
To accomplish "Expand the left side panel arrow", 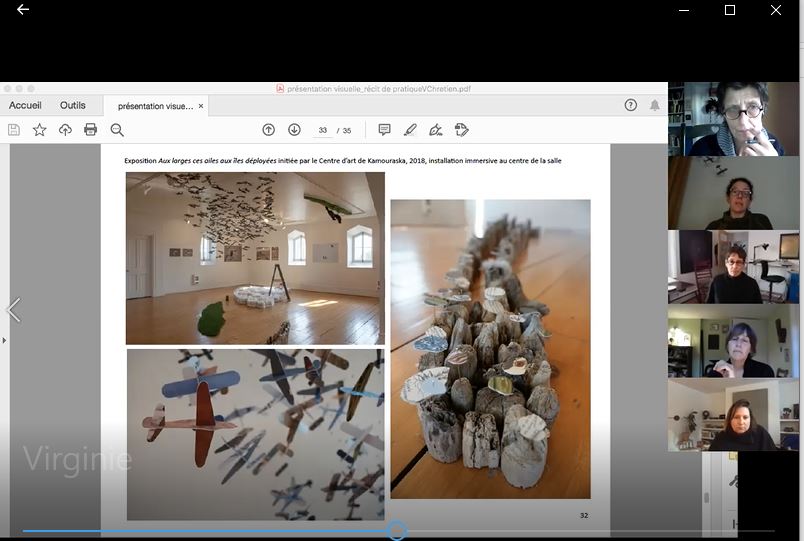I will 4,341.
